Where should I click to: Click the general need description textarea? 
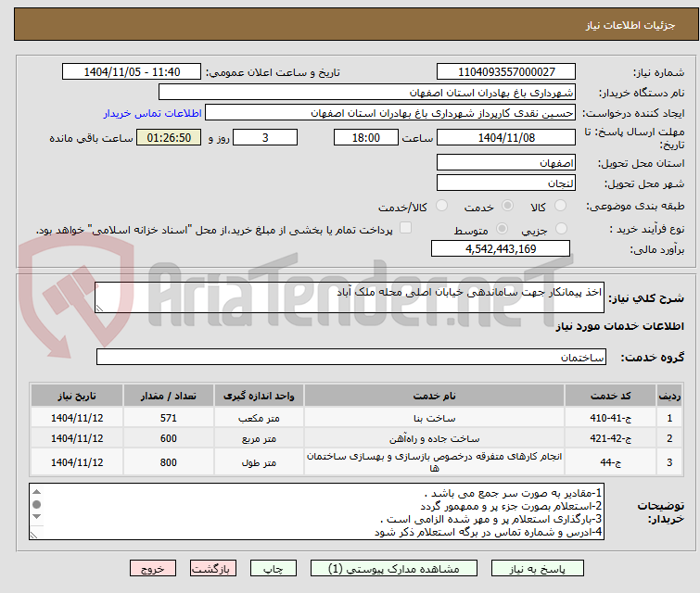(x=350, y=297)
